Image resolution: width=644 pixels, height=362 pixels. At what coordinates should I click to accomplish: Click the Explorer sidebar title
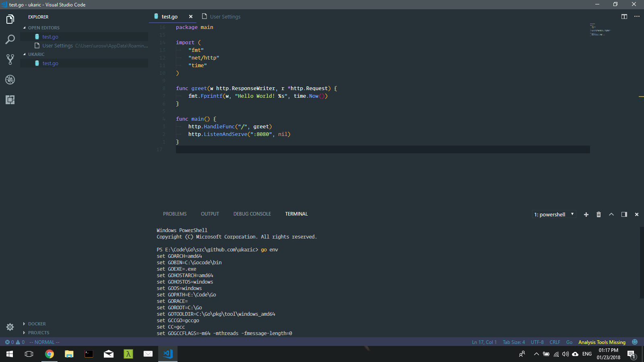(x=38, y=17)
